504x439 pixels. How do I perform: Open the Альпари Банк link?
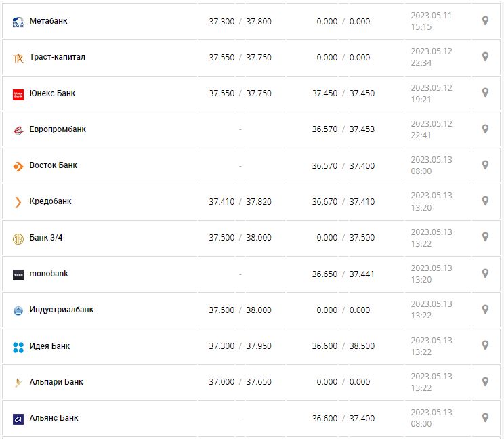(56, 382)
